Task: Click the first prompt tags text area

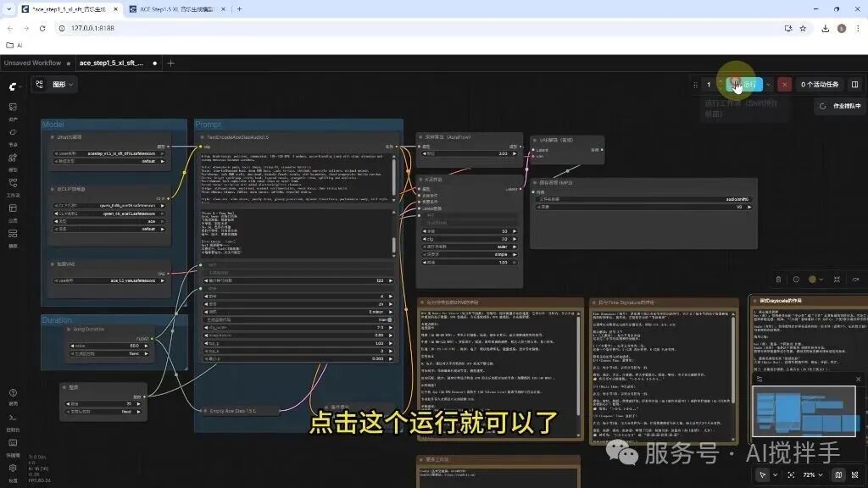Action: (x=296, y=177)
